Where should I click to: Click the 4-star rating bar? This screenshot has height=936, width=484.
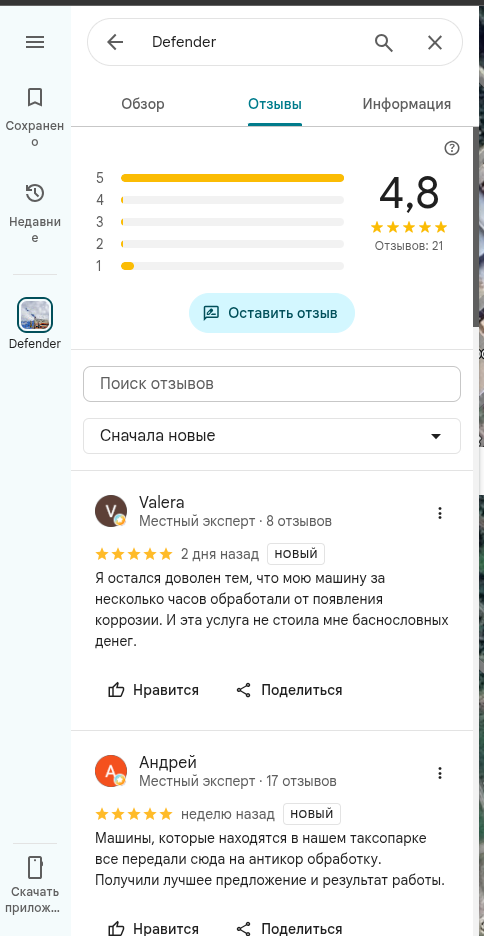[x=232, y=200]
